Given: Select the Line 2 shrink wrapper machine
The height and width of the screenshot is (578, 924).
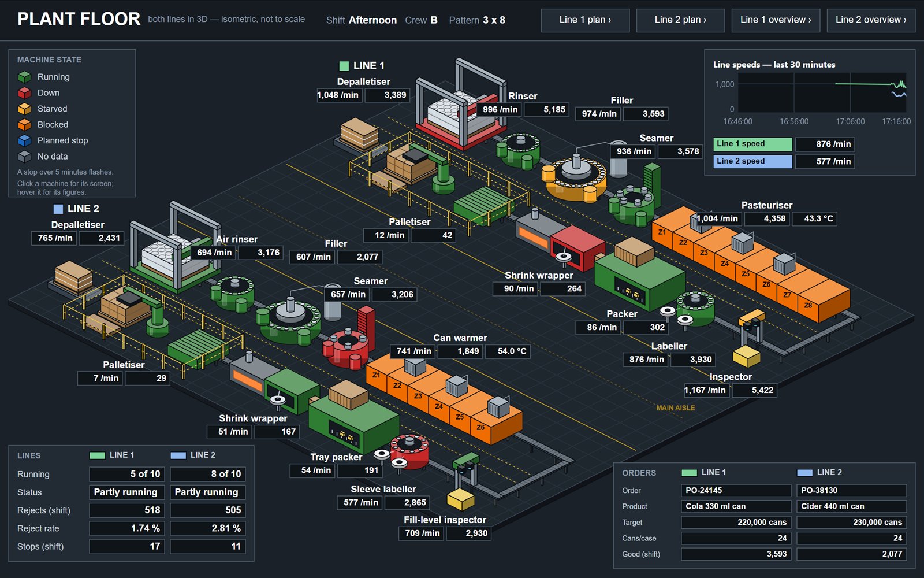Looking at the screenshot, I should (292, 390).
